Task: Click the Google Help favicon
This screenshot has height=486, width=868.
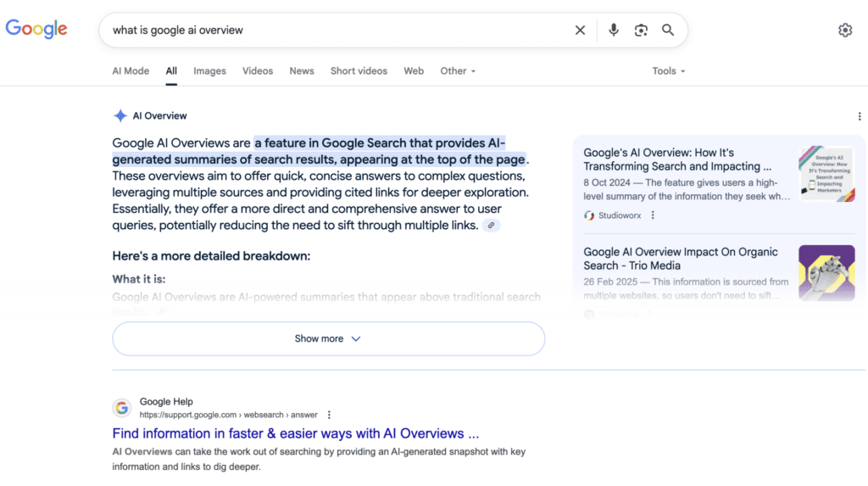Action: click(122, 408)
